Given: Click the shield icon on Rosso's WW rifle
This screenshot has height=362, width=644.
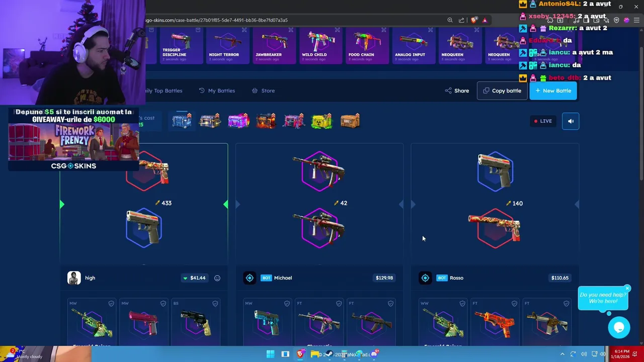Looking at the screenshot, I should 462,304.
